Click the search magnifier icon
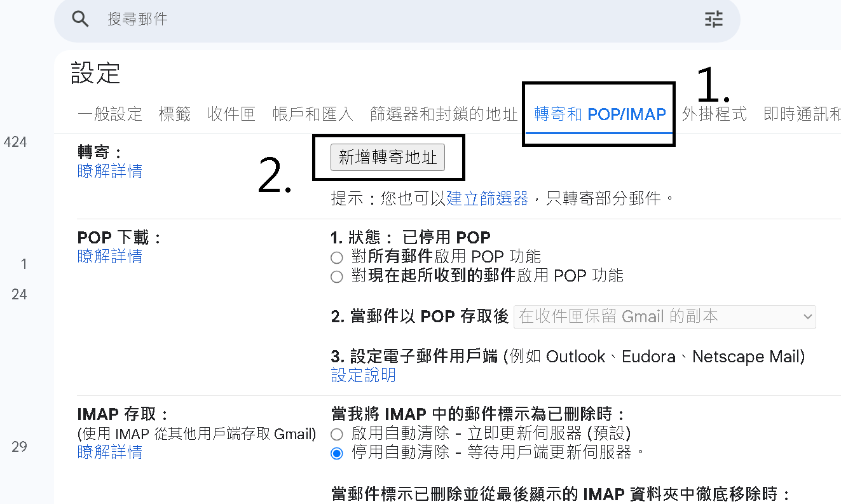 click(80, 19)
